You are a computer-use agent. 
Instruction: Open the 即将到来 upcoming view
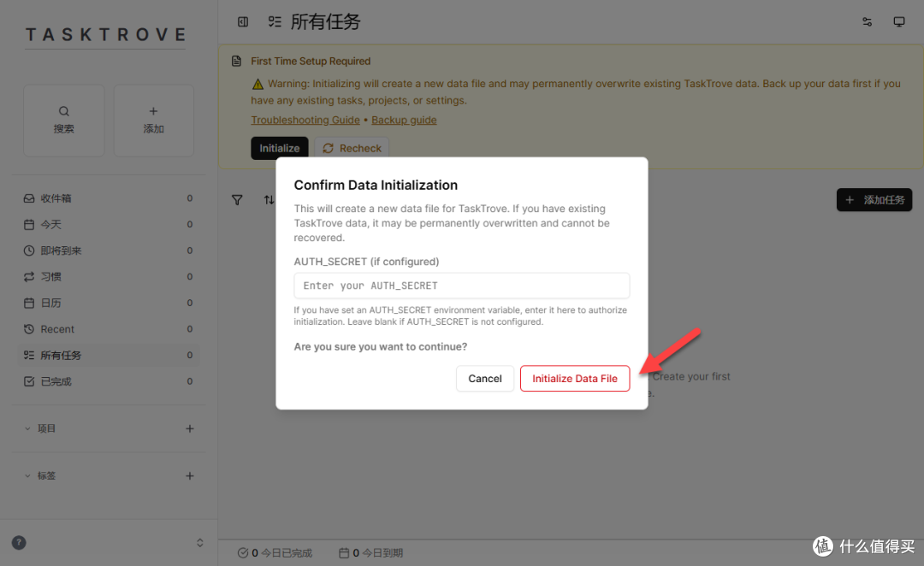(109, 251)
